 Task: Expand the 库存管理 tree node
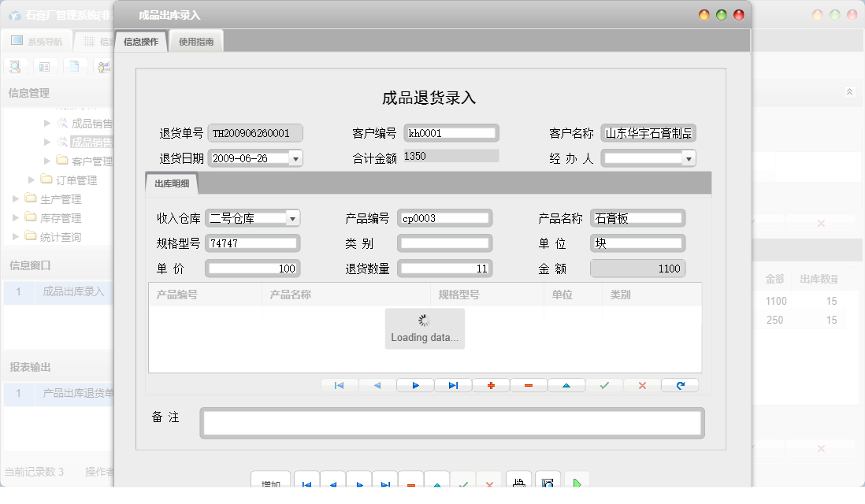pyautogui.click(x=17, y=218)
